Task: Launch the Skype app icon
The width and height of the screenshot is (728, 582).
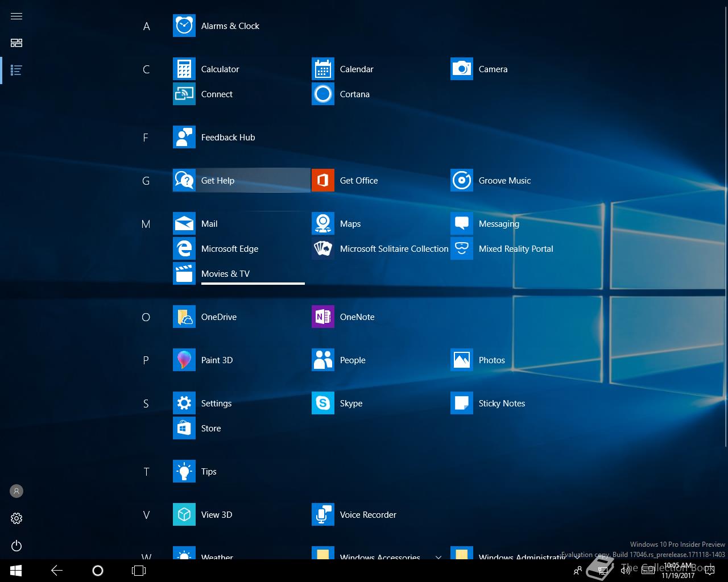Action: pos(323,404)
